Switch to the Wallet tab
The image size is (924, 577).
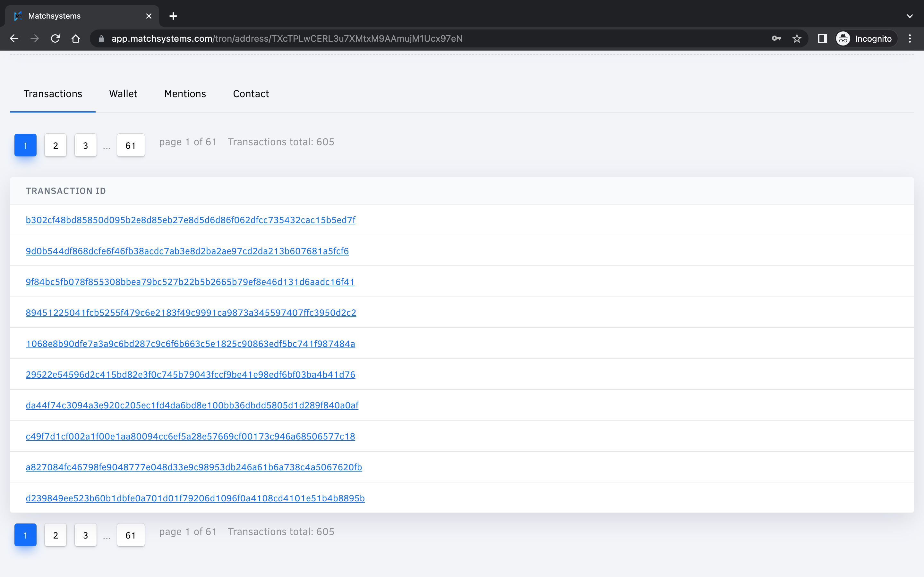point(123,94)
